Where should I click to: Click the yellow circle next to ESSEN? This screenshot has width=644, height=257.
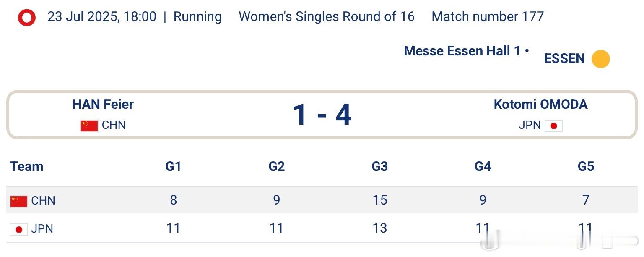pyautogui.click(x=600, y=59)
